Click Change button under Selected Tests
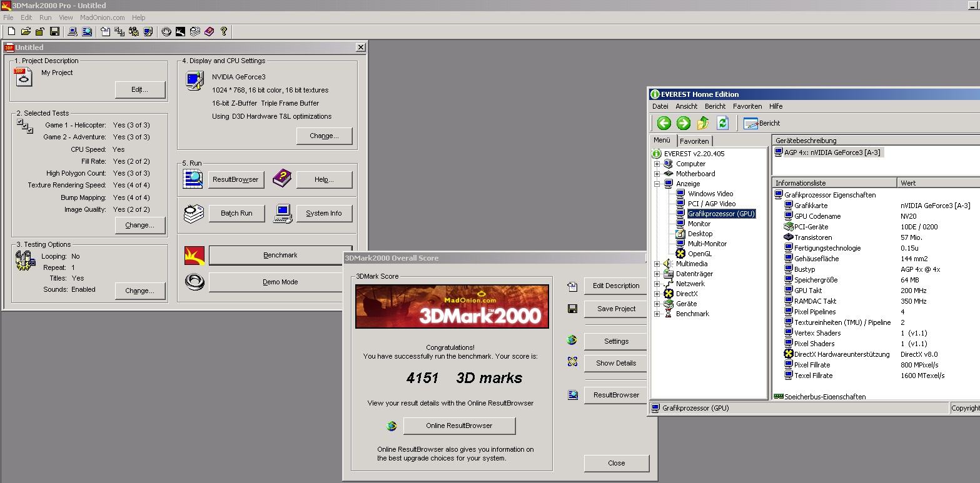Viewport: 980px width, 483px height. tap(140, 225)
